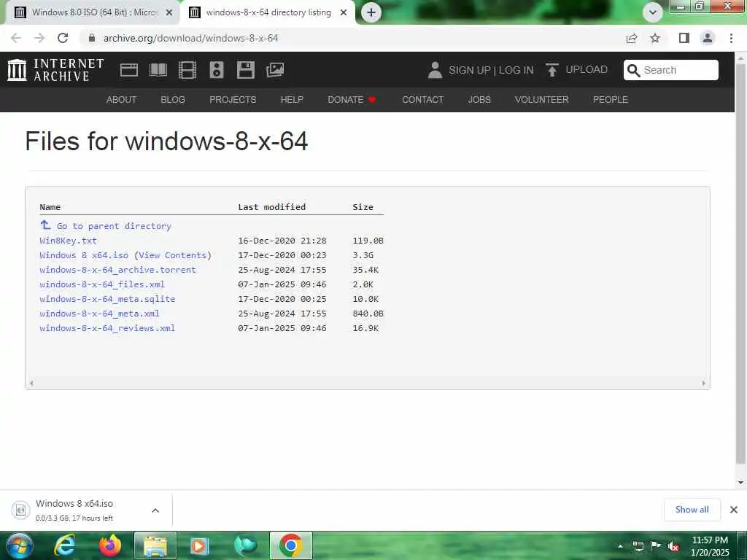Viewport: 747px width, 560px height.
Task: Click the SIGN UP link
Action: click(x=470, y=70)
